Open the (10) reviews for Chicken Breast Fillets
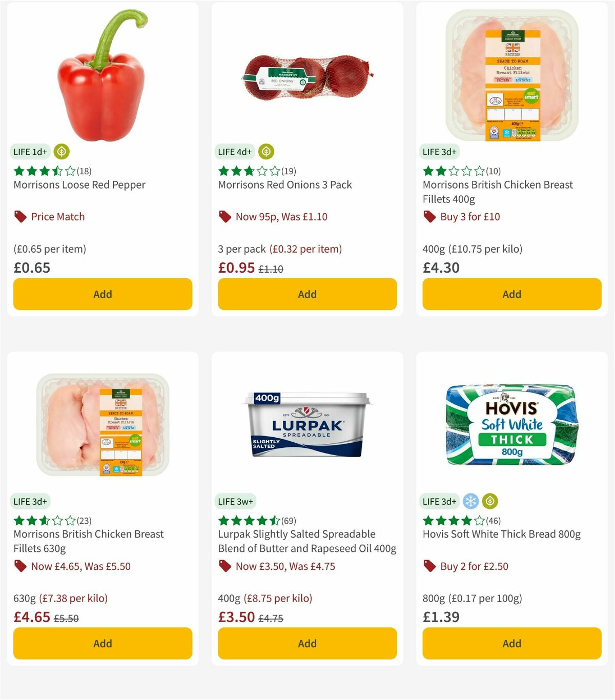615x700 pixels. point(494,171)
